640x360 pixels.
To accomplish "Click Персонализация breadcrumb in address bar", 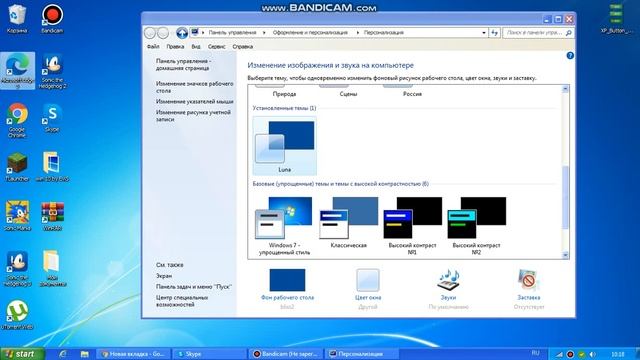I will coord(384,33).
